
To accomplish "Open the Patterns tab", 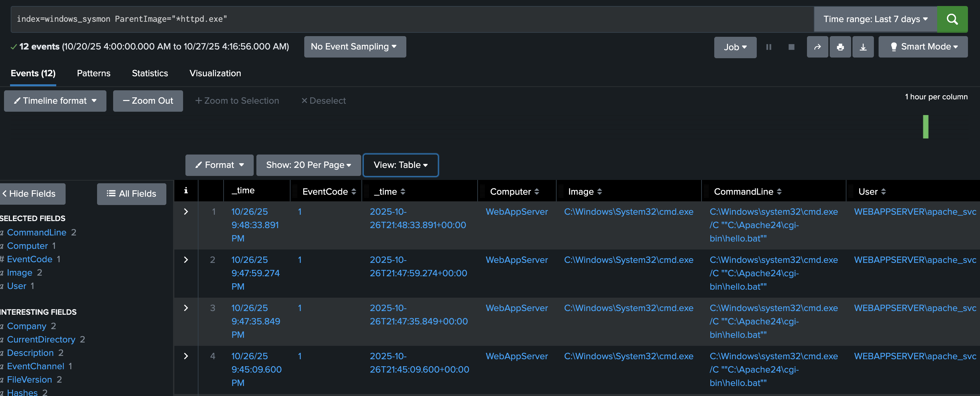I will pyautogui.click(x=94, y=73).
